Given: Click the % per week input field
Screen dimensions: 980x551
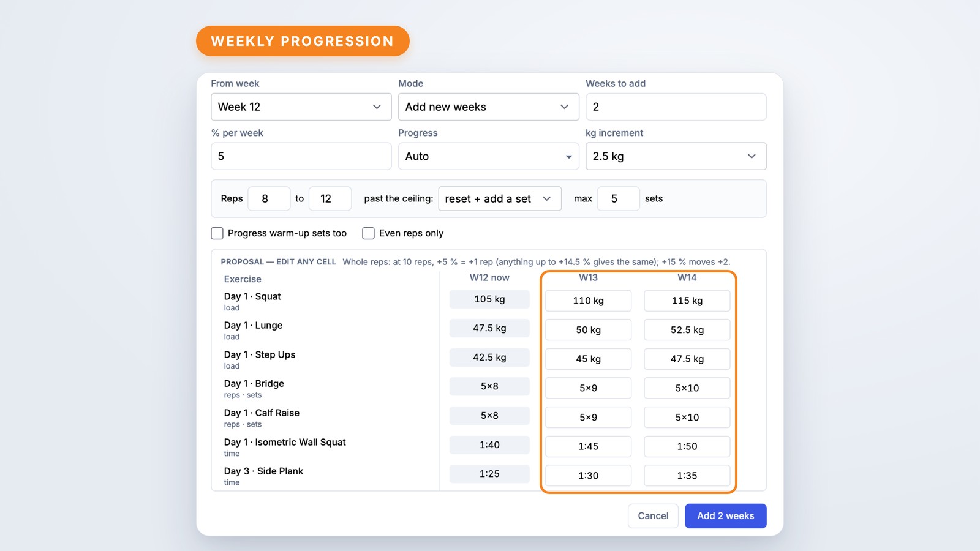Looking at the screenshot, I should (x=301, y=156).
